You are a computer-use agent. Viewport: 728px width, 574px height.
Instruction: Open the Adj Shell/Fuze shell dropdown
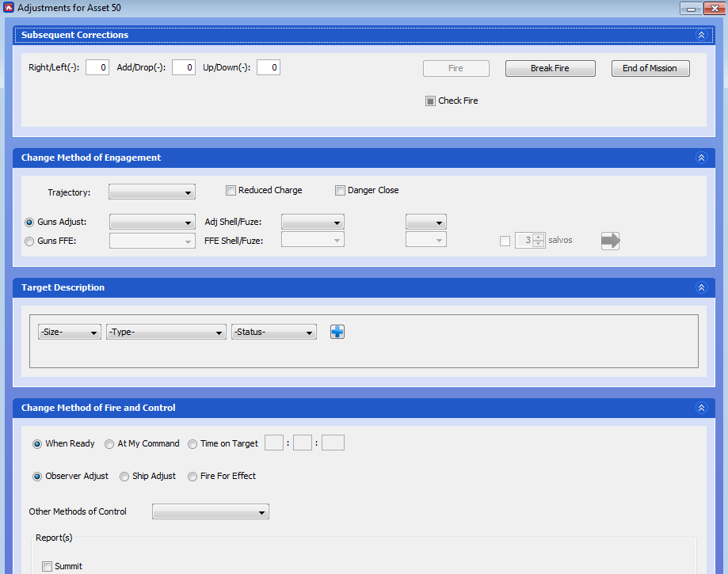coord(313,222)
